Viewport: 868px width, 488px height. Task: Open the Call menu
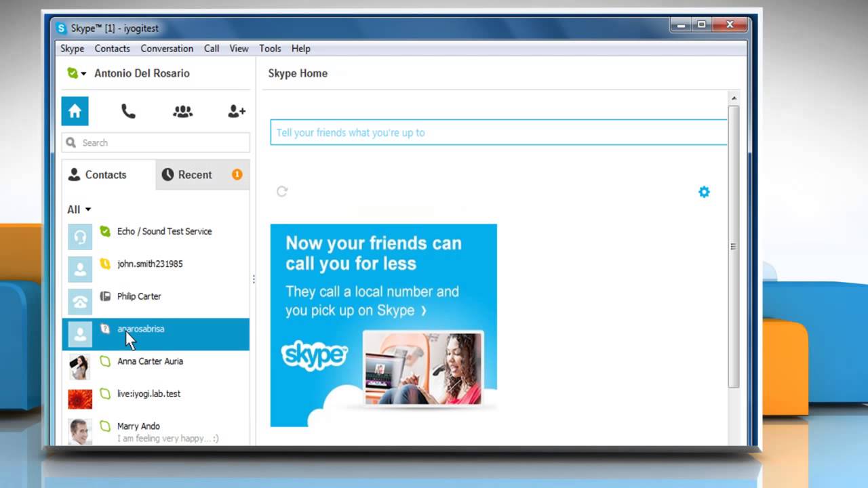212,48
